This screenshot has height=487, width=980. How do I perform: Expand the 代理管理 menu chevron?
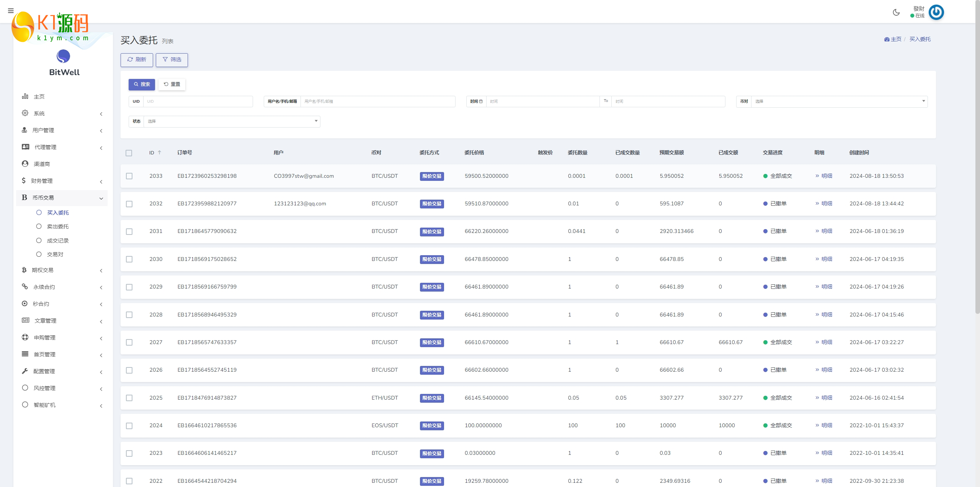coord(101,148)
